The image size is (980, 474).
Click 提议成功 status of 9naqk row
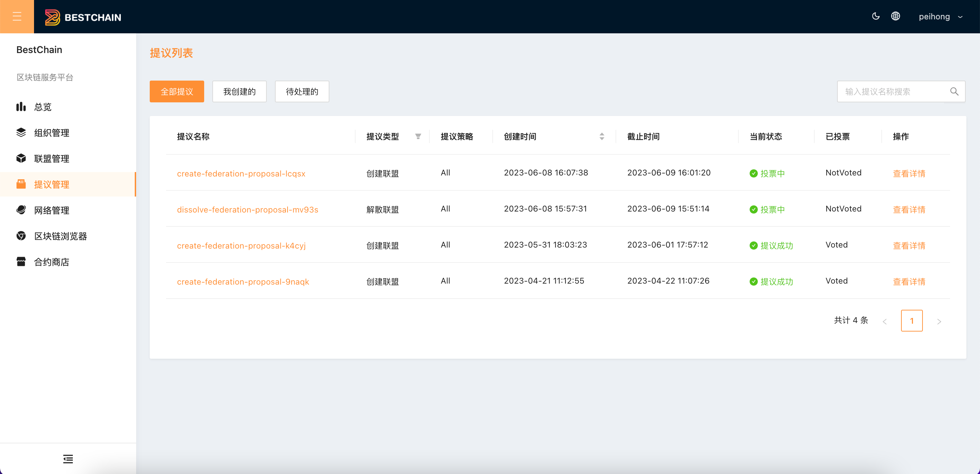click(x=771, y=282)
